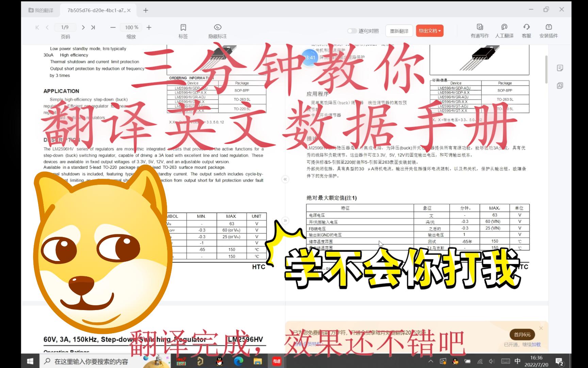Screen dimensions: 588x368
Task: Click the 绝对最大额定值(注1) heading
Action: point(331,198)
